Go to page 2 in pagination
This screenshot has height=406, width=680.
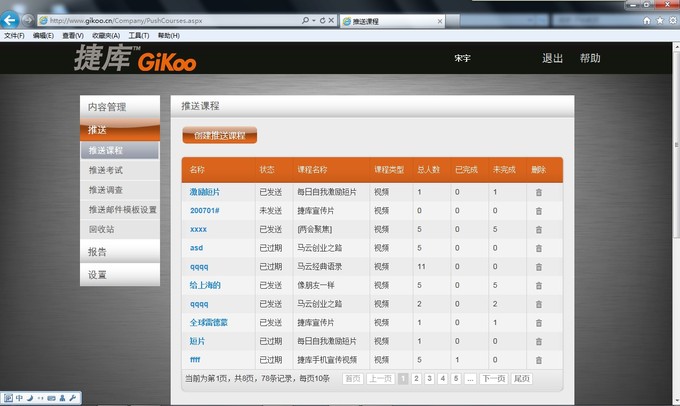coord(416,379)
